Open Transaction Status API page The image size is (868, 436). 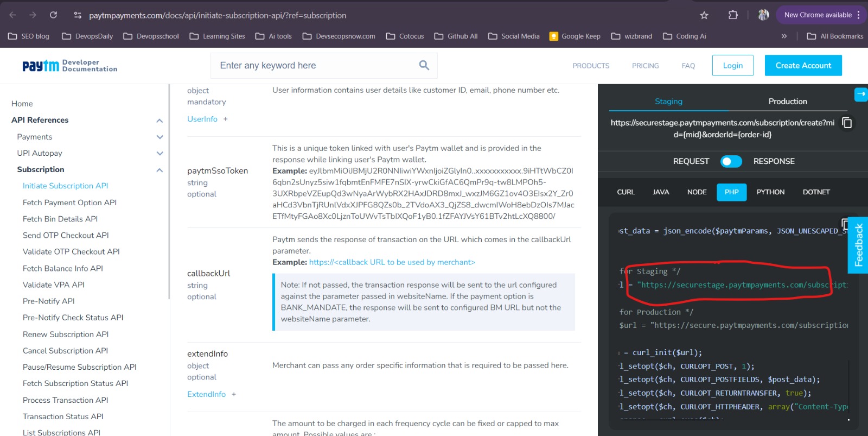[63, 416]
